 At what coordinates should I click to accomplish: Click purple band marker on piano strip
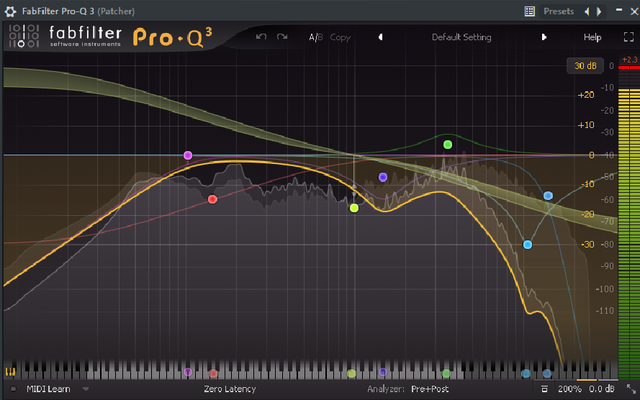188,372
